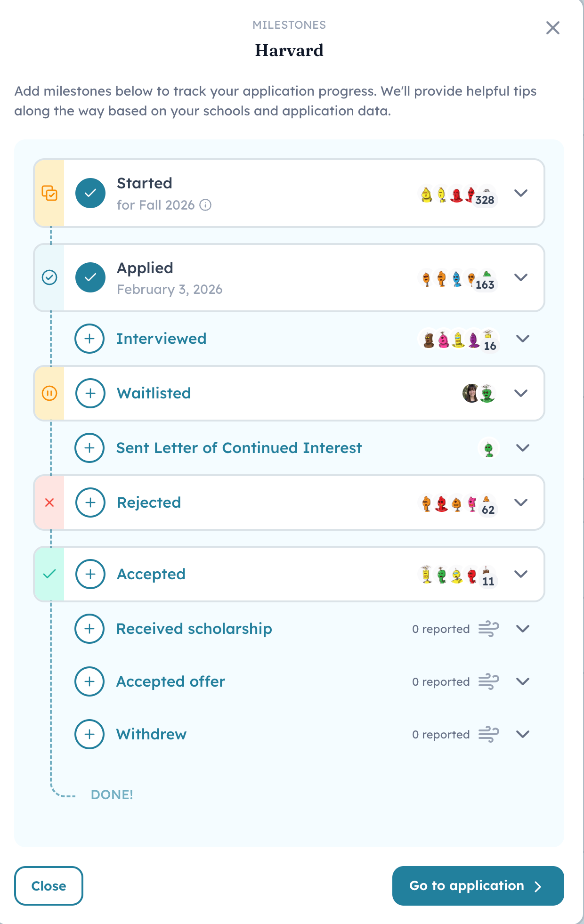Expand Sent Letter of Continued Interest chevron

pyautogui.click(x=523, y=448)
